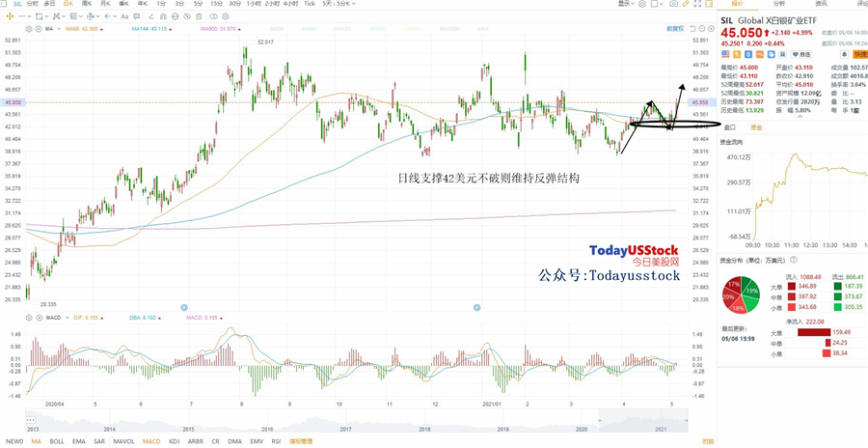Open MA indicator settings gear
This screenshot has width=868, height=448.
tap(29, 29)
